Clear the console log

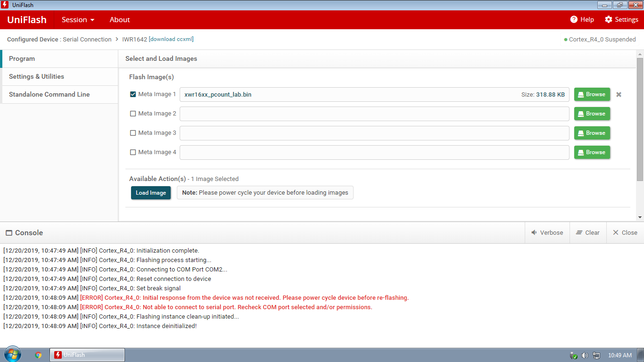click(x=588, y=232)
